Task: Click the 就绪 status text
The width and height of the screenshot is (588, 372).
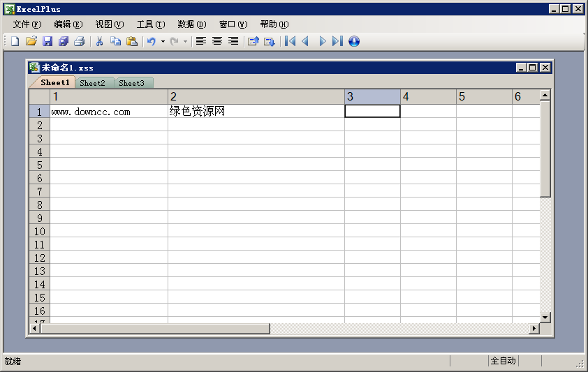Action: [13, 361]
